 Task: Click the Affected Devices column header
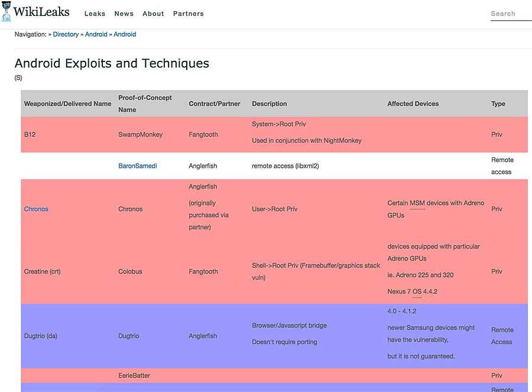tap(413, 104)
